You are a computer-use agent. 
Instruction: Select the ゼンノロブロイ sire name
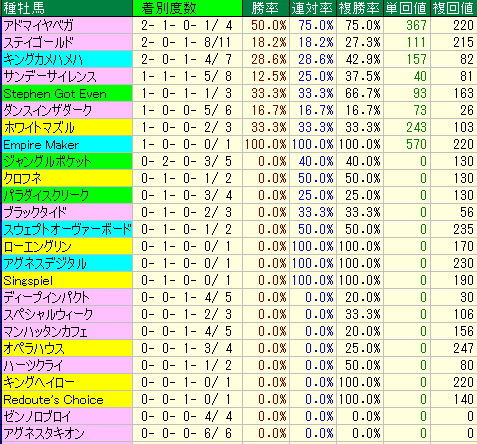[x=37, y=416]
